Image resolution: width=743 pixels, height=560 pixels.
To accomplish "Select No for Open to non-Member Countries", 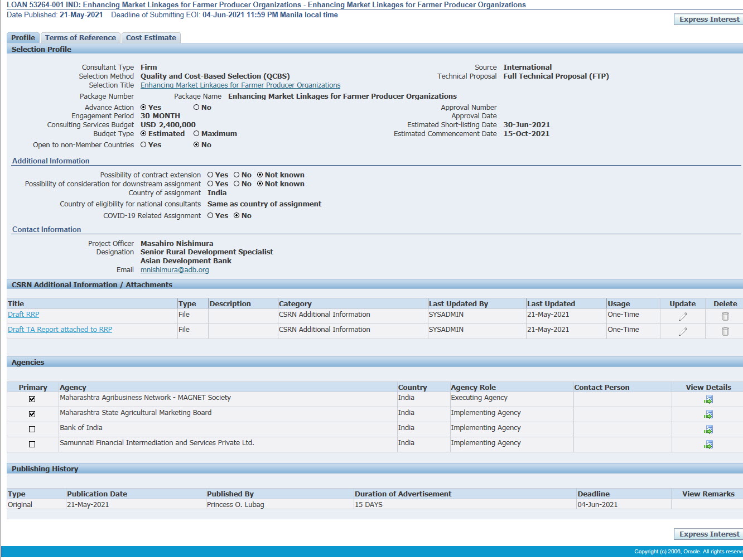I will (196, 144).
